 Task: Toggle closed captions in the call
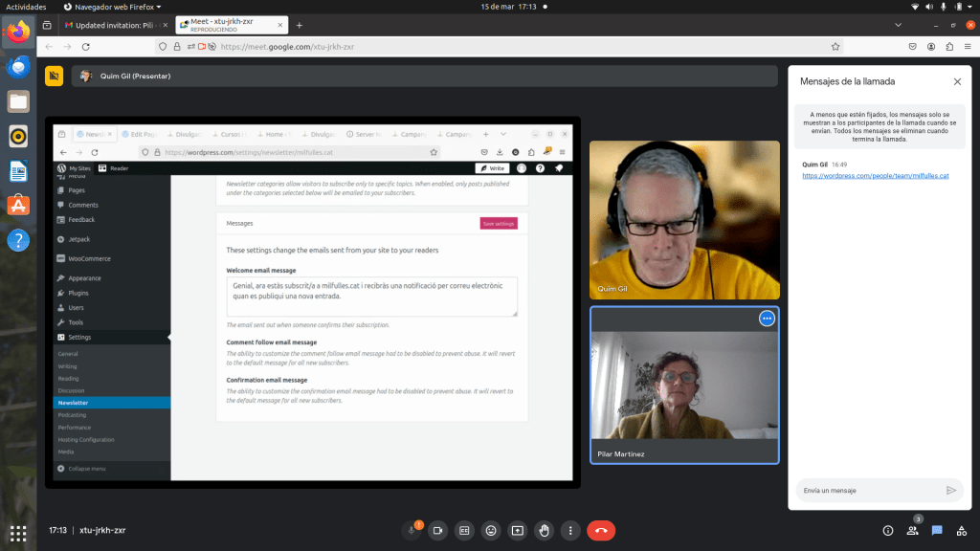click(x=465, y=530)
